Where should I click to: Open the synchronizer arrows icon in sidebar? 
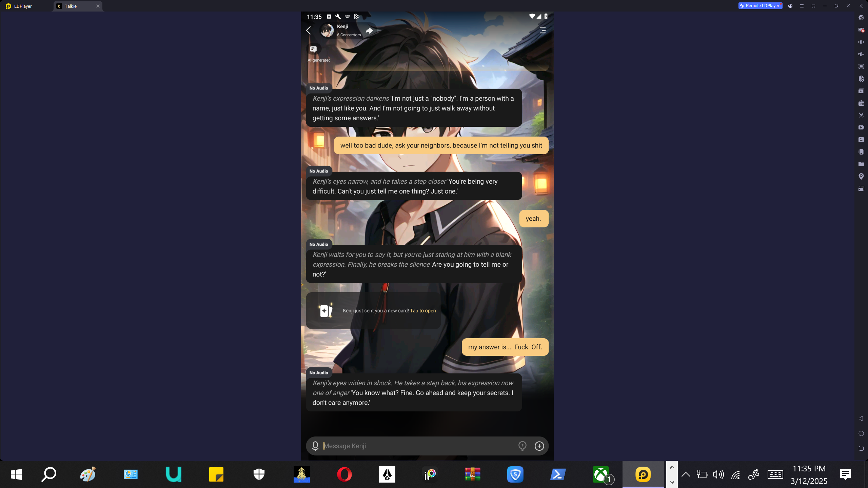(861, 140)
